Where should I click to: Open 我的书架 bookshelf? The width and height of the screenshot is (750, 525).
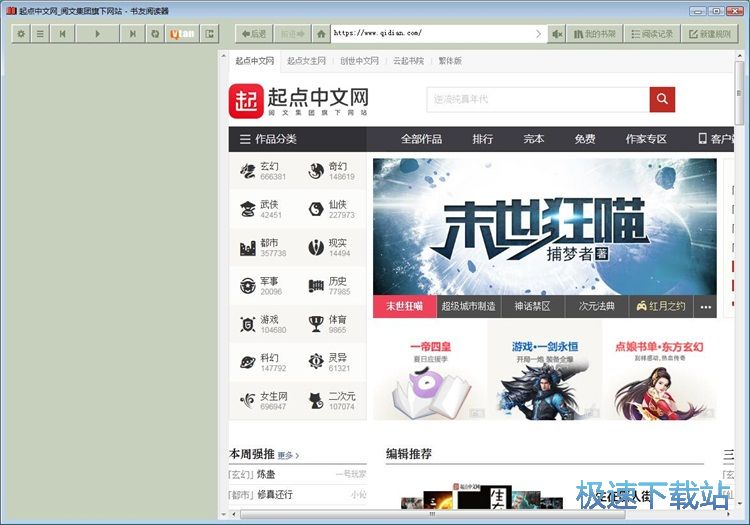pos(596,33)
